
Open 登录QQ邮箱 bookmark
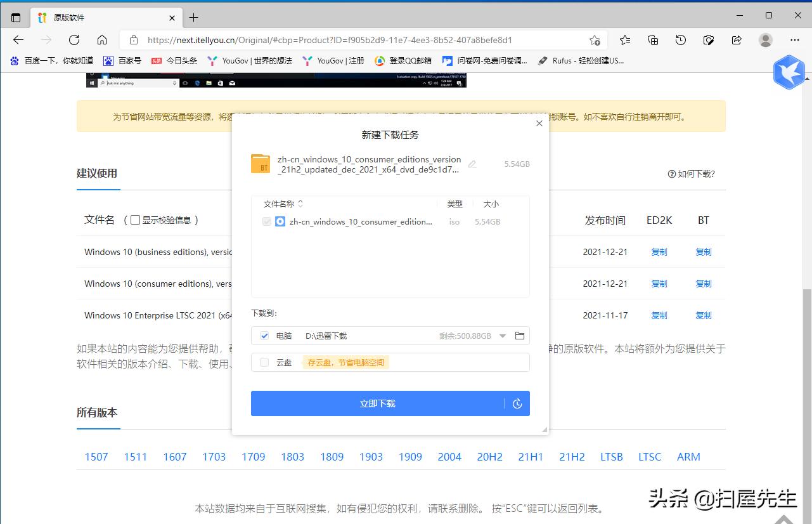point(403,61)
